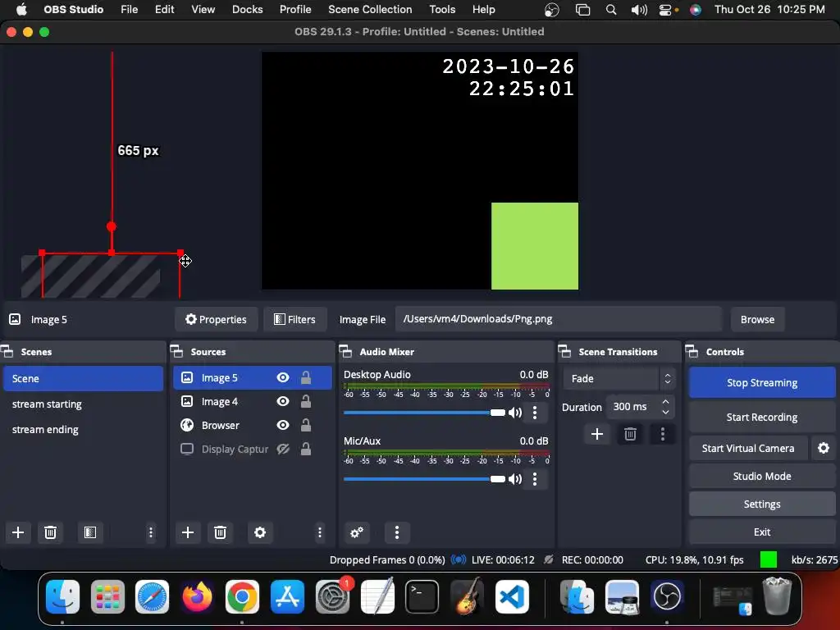
Task: Open Filters for Image 5
Action: click(294, 319)
